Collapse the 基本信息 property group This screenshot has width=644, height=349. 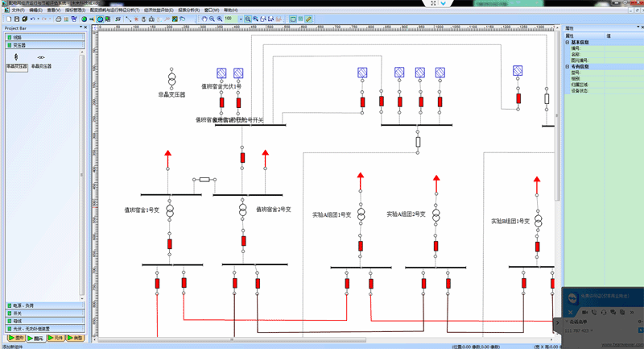(567, 42)
